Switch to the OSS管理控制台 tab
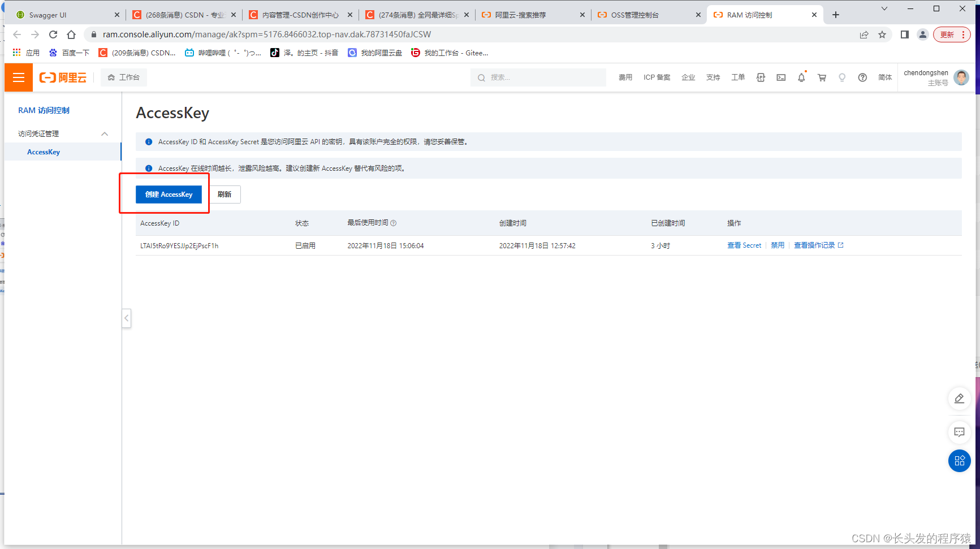This screenshot has height=549, width=980. click(649, 15)
